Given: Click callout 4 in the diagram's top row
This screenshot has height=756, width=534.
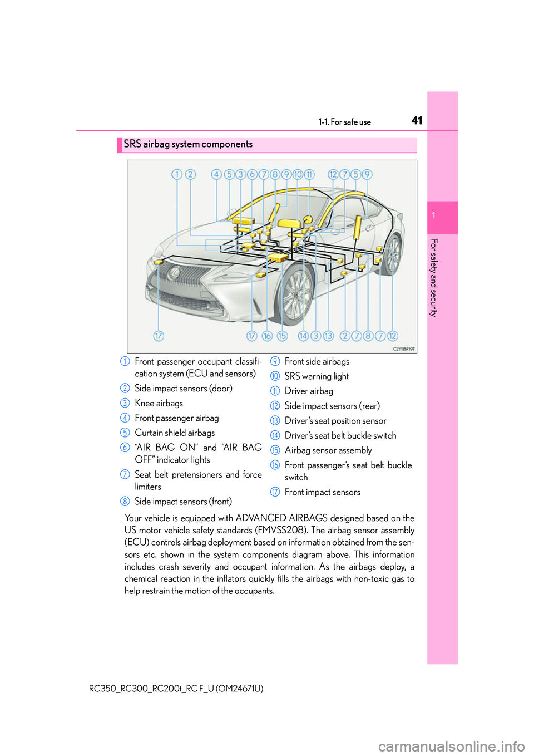Looking at the screenshot, I should tap(216, 174).
